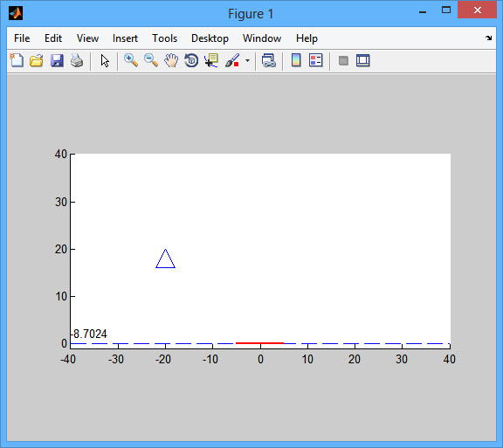Expand the brush color dropdown arrow
Image resolution: width=503 pixels, height=448 pixels.
[x=247, y=60]
